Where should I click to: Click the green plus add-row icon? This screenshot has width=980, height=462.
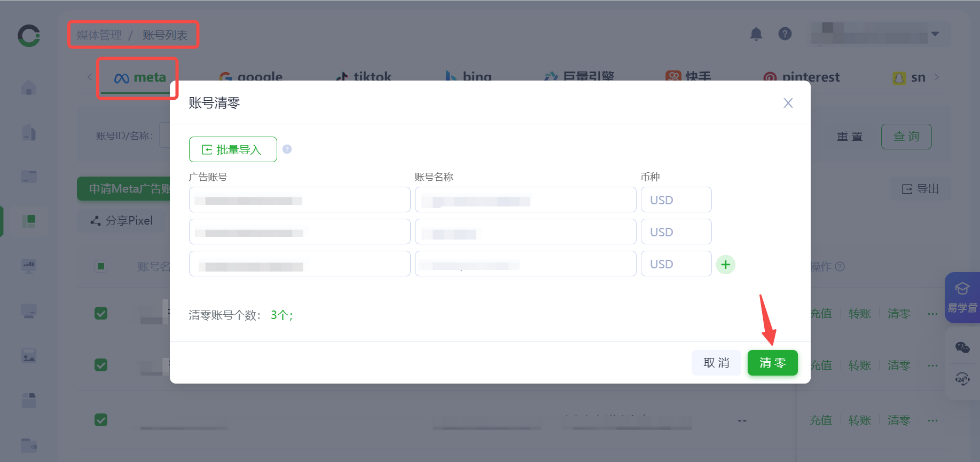(725, 265)
